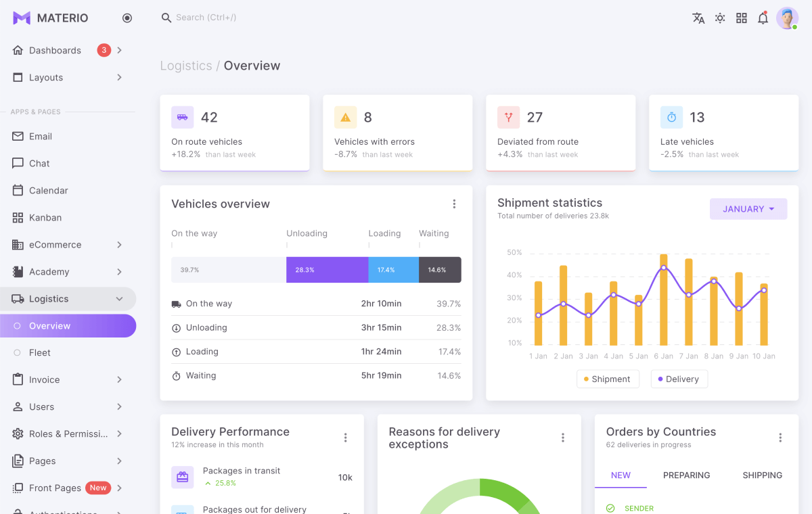Image resolution: width=812 pixels, height=514 pixels.
Task: Expand the eCommerce chevron
Action: (x=119, y=244)
